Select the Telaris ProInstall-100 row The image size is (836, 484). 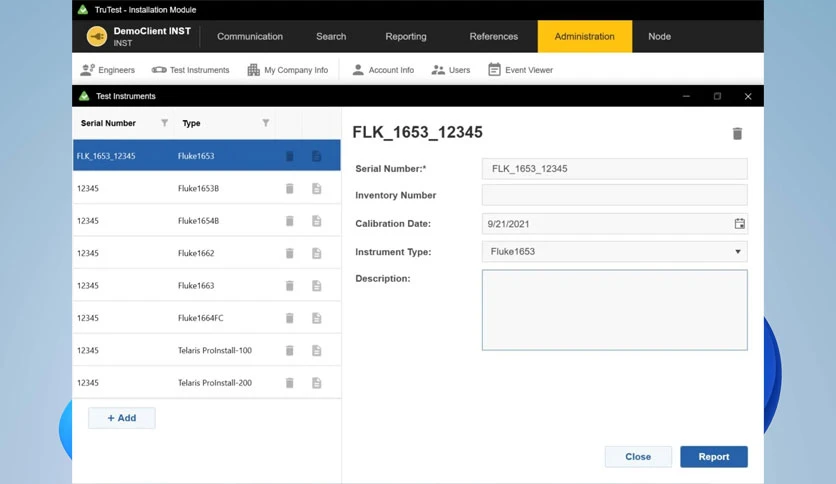point(206,350)
